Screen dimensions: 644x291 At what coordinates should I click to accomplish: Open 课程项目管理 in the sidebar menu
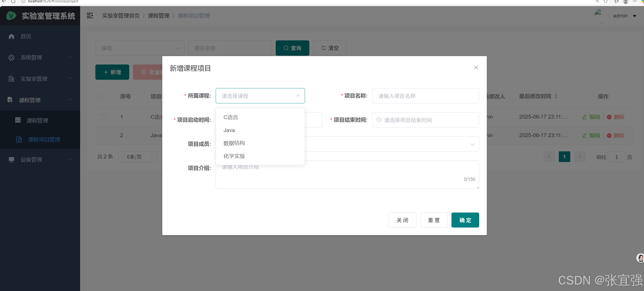[x=44, y=140]
